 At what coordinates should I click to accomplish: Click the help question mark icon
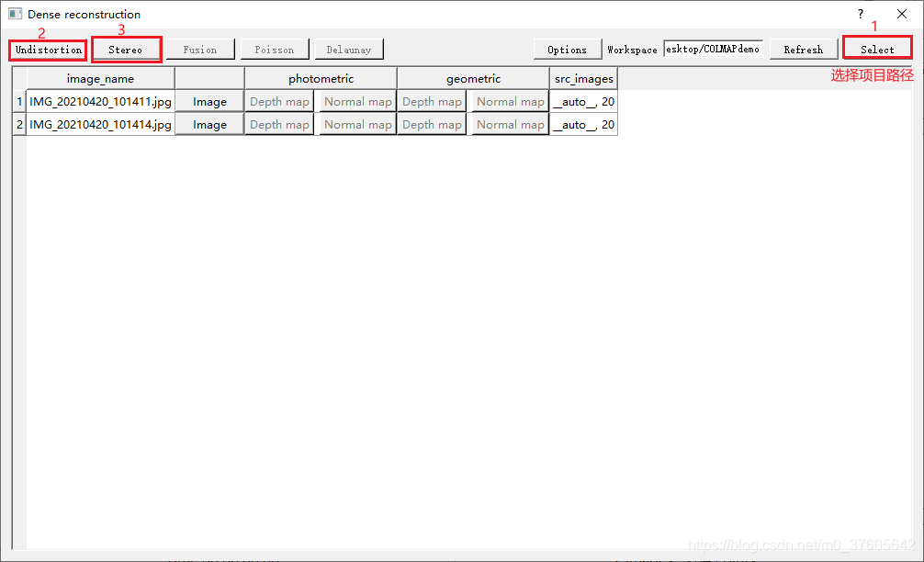pos(860,14)
